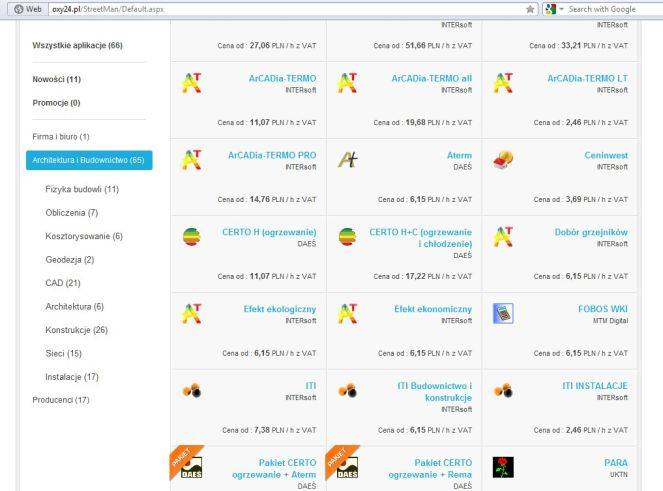The image size is (663, 491).
Task: Open the PARA product link
Action: click(x=616, y=463)
